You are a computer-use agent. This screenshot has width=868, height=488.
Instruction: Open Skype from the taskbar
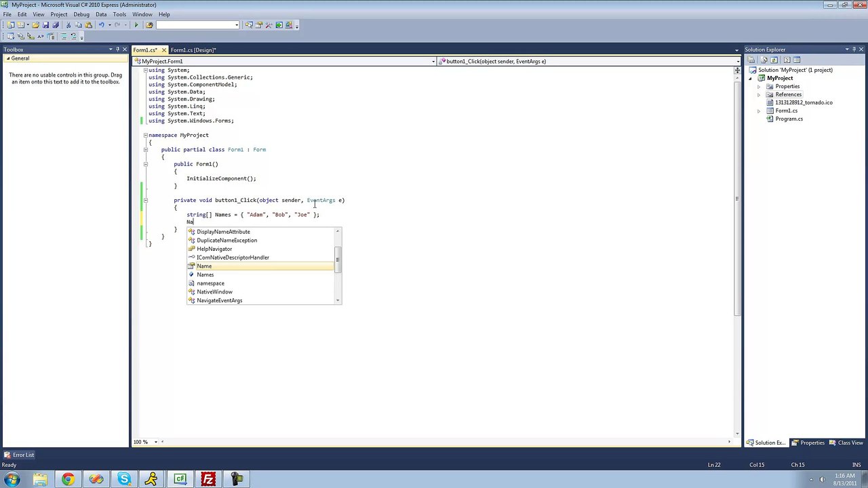124,480
